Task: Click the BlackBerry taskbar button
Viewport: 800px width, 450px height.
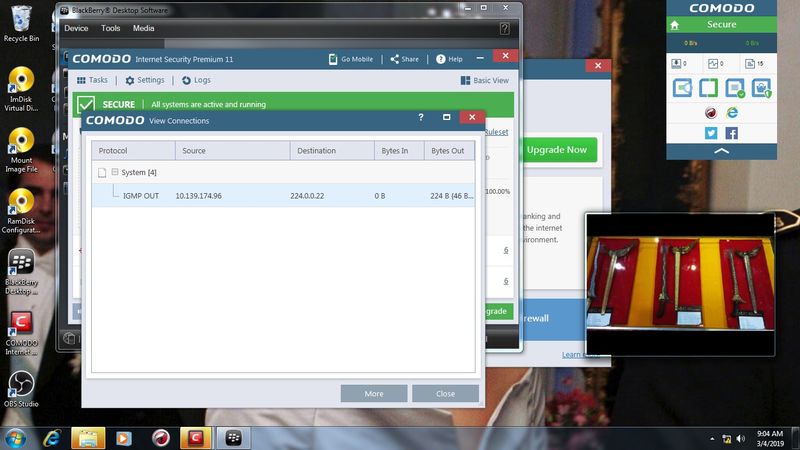Action: click(234, 438)
